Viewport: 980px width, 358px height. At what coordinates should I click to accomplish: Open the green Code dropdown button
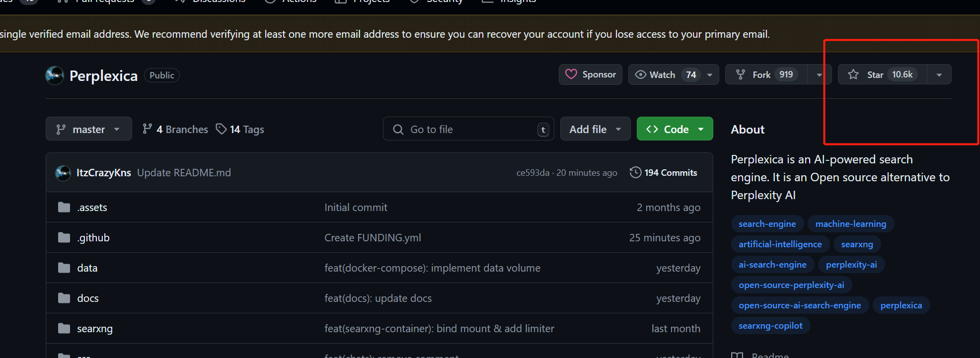click(675, 129)
